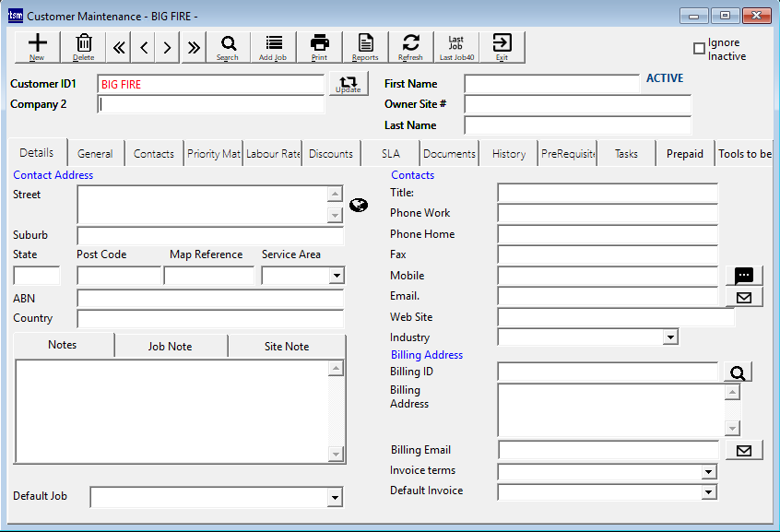The image size is (780, 532).
Task: Open the Service Area dropdown
Action: point(336,276)
